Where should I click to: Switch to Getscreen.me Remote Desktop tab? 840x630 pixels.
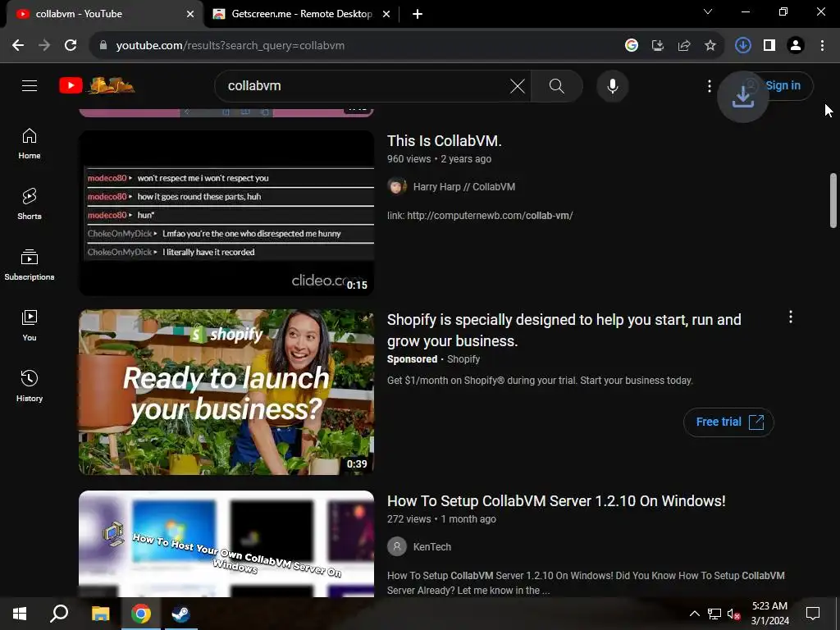(302, 14)
